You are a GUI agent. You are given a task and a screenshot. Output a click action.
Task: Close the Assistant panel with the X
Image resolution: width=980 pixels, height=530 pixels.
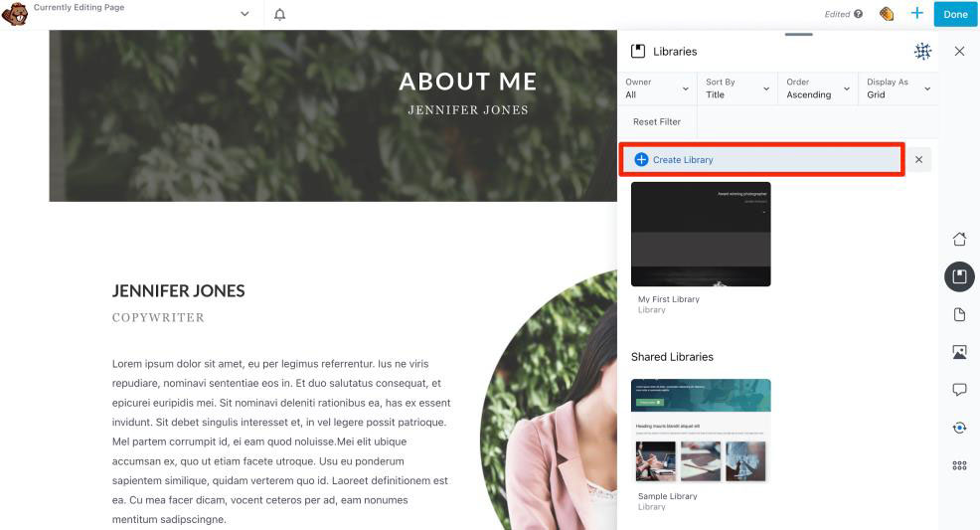[x=959, y=52]
